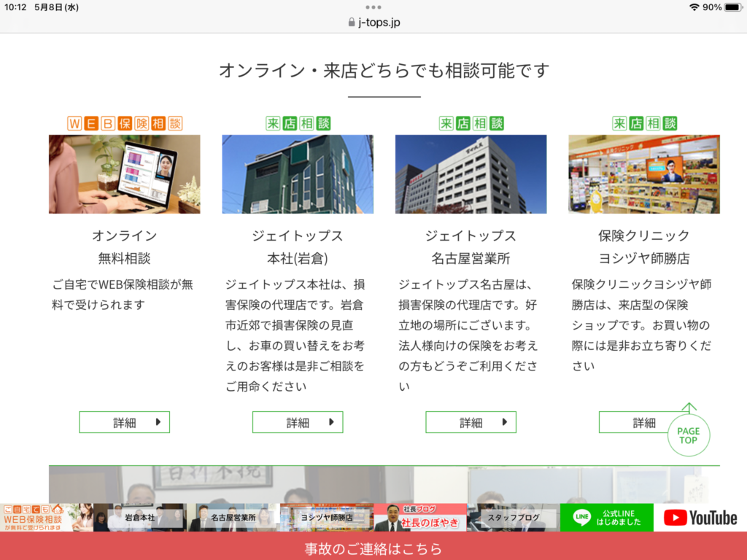The height and width of the screenshot is (560, 747).
Task: Tap the three-dot multitasking control
Action: click(373, 7)
